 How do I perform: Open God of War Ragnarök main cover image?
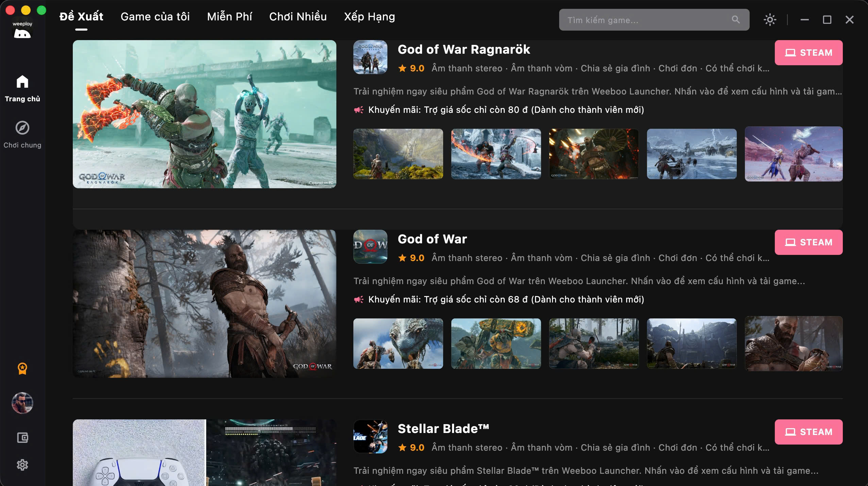click(x=204, y=114)
